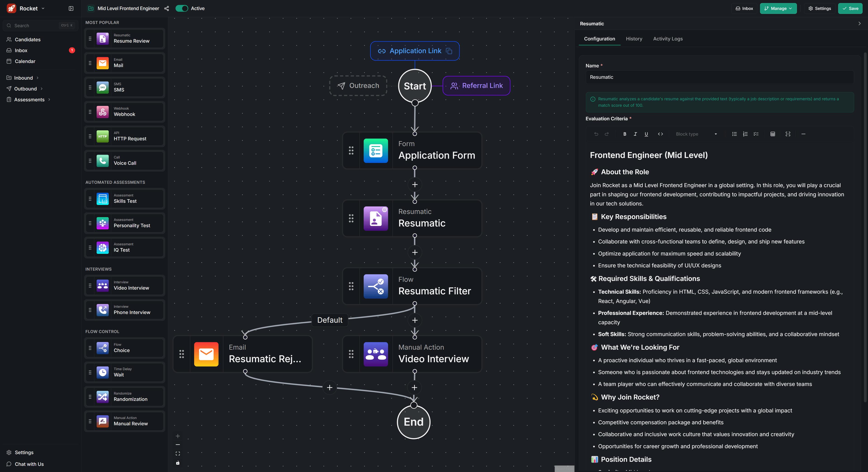Screen dimensions: 868x472
Task: Fit canvas view to screen
Action: pyautogui.click(x=178, y=454)
